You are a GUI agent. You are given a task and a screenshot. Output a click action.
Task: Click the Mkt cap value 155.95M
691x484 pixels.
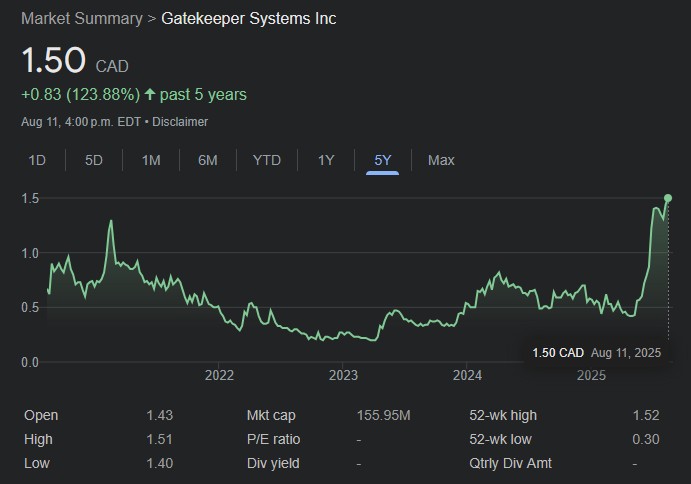click(383, 415)
